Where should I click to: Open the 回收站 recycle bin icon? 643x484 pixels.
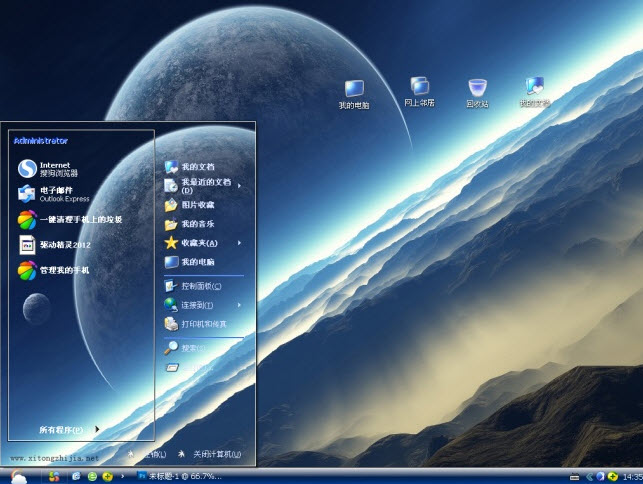point(477,91)
